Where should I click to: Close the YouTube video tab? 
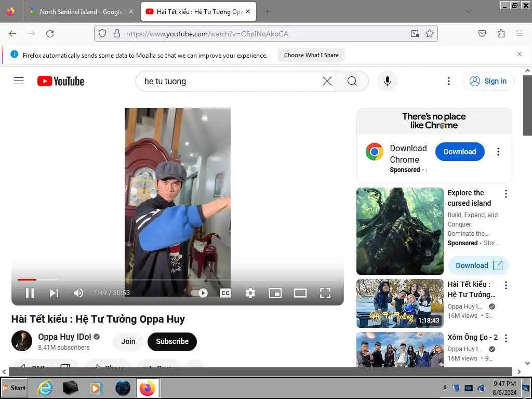pyautogui.click(x=248, y=11)
